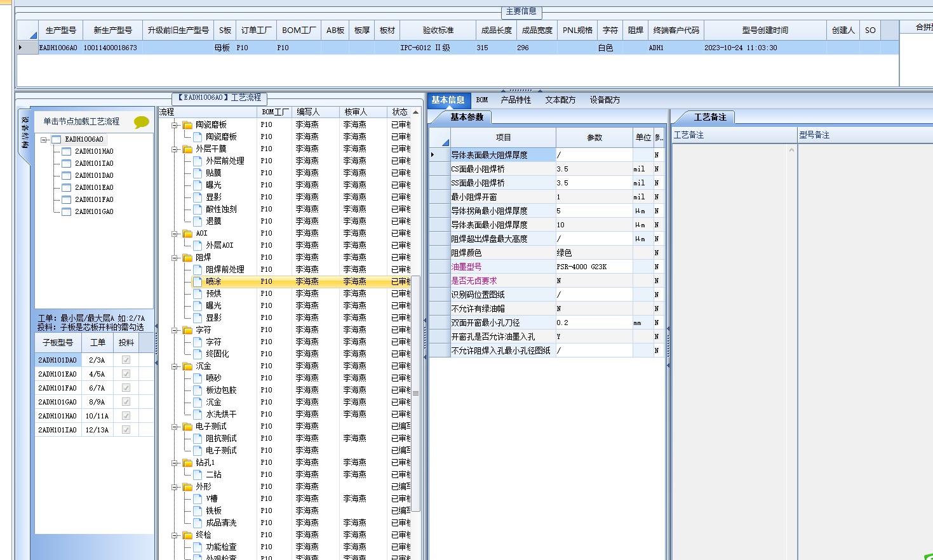Image resolution: width=933 pixels, height=560 pixels.
Task: Select the 酸性蚀刻 step page icon
Action: [198, 209]
